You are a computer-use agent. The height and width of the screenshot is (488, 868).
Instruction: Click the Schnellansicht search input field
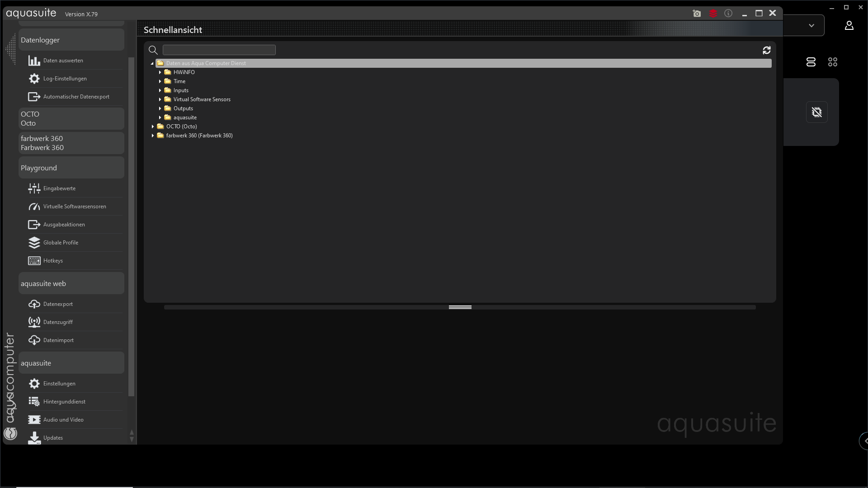219,50
